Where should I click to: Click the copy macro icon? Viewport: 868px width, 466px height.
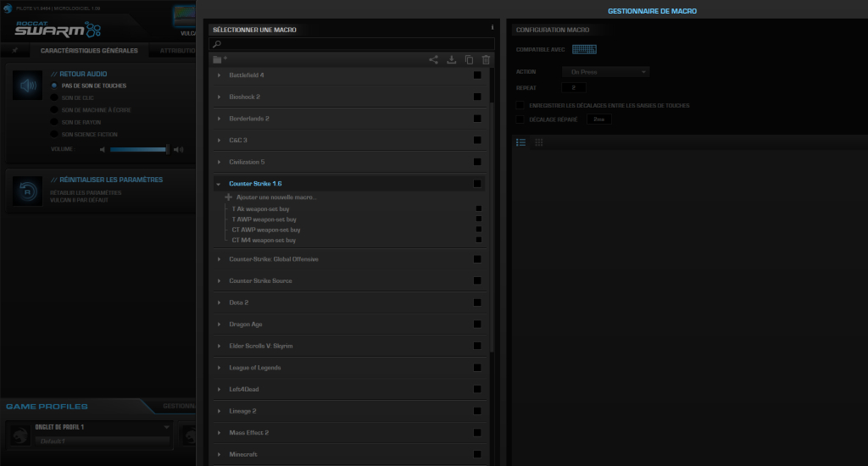coord(469,60)
